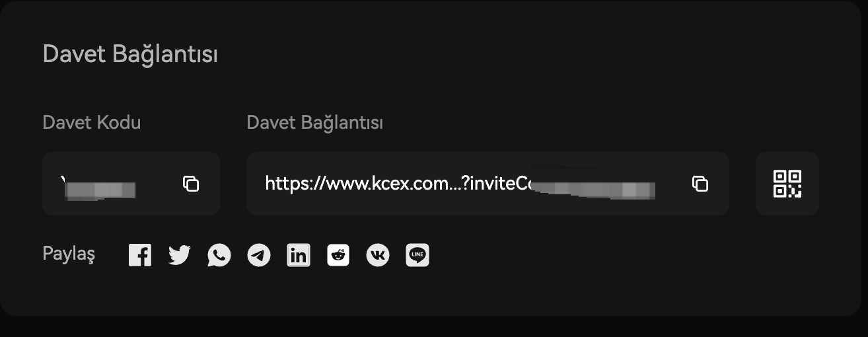The width and height of the screenshot is (868, 337).
Task: Share the invite on Reddit
Action: pyautogui.click(x=338, y=255)
